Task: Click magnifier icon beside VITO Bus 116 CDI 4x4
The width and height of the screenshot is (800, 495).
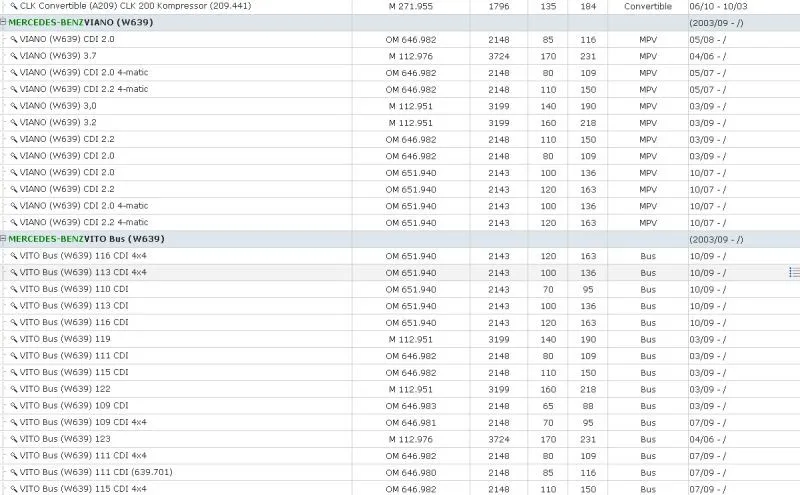Action: [14, 256]
